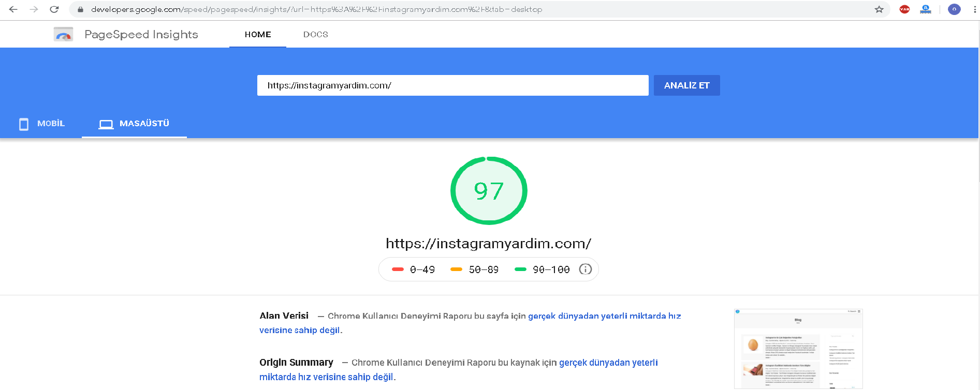Open the Chrome three-dot menu
The height and width of the screenshot is (390, 980).
974,9
